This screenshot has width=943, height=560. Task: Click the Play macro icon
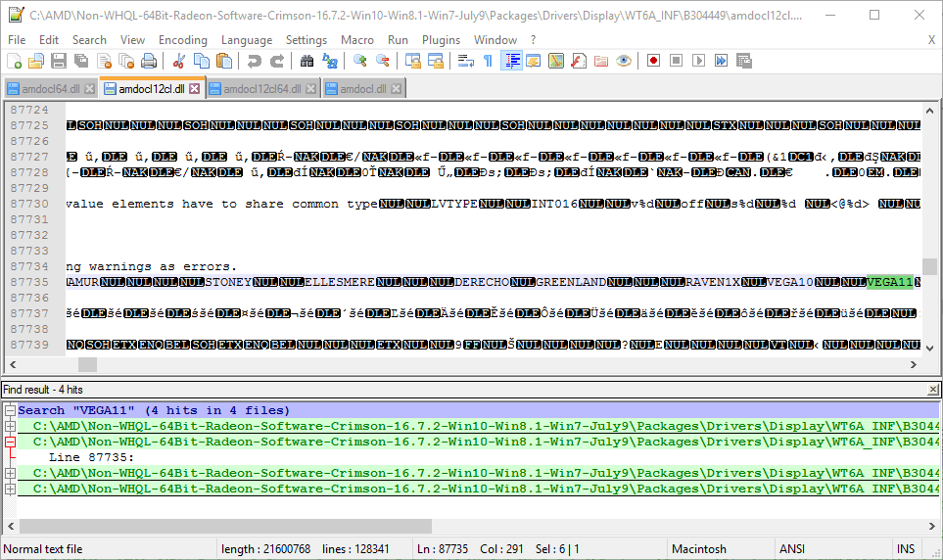[x=698, y=61]
